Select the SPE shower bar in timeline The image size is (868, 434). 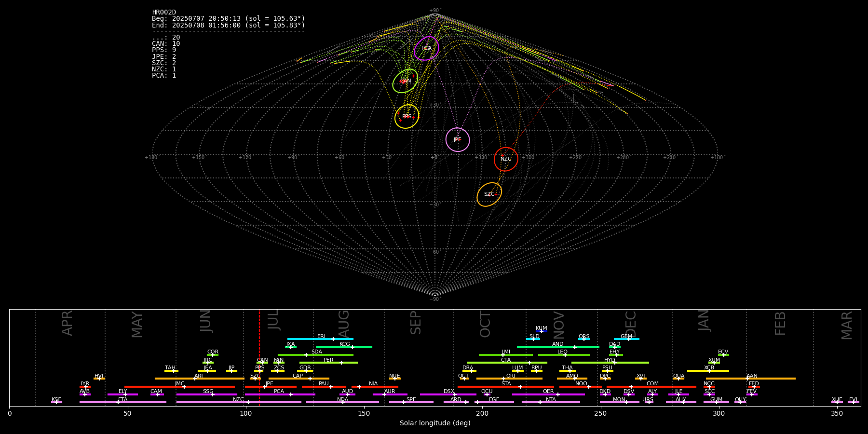[411, 402]
